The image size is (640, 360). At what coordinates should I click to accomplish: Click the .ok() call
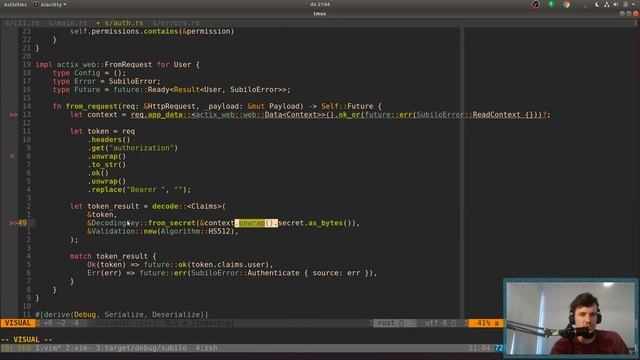coord(98,173)
